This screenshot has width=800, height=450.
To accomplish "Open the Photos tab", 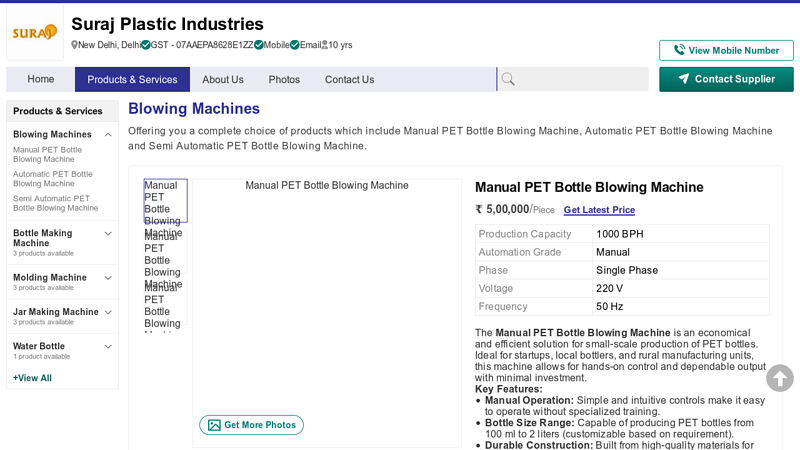I will click(x=284, y=79).
